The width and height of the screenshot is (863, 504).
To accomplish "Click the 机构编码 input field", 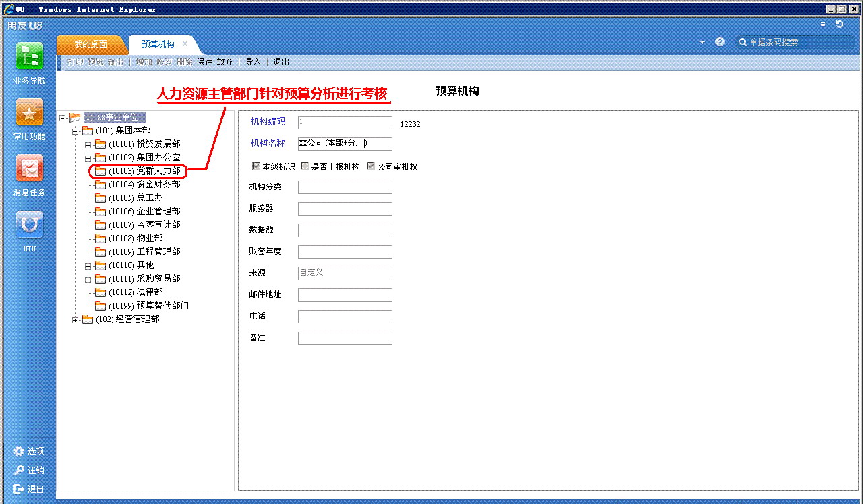I will (x=345, y=123).
